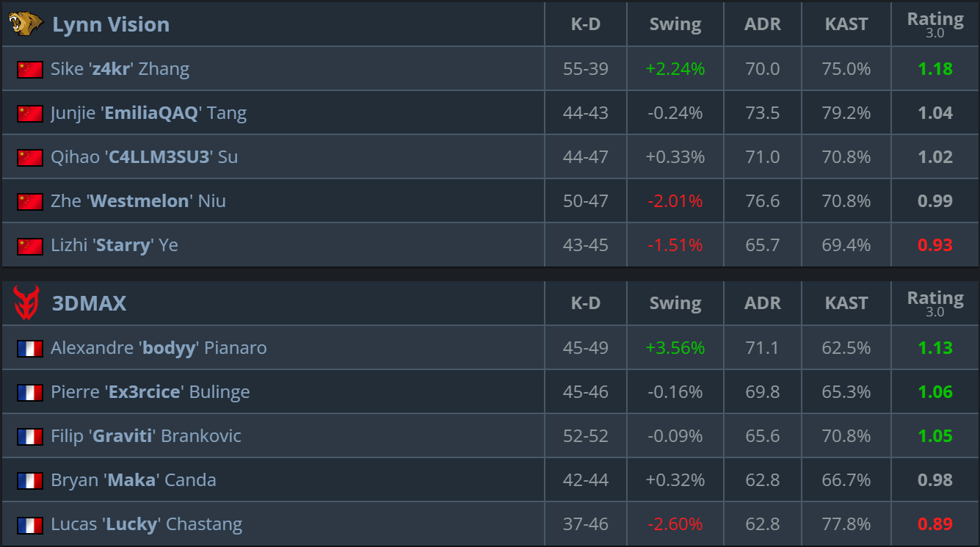View Pierre 'Ex3rcice' Bulinge's profile

click(150, 392)
